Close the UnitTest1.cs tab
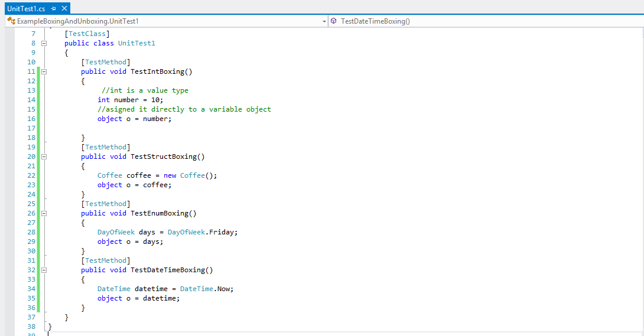644x336 pixels. (x=64, y=8)
